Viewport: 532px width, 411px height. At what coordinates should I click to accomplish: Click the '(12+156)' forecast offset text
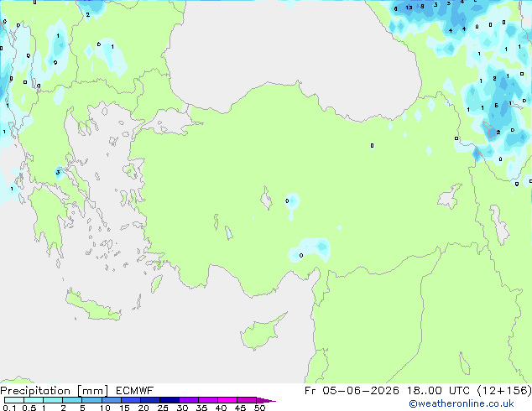(x=504, y=391)
